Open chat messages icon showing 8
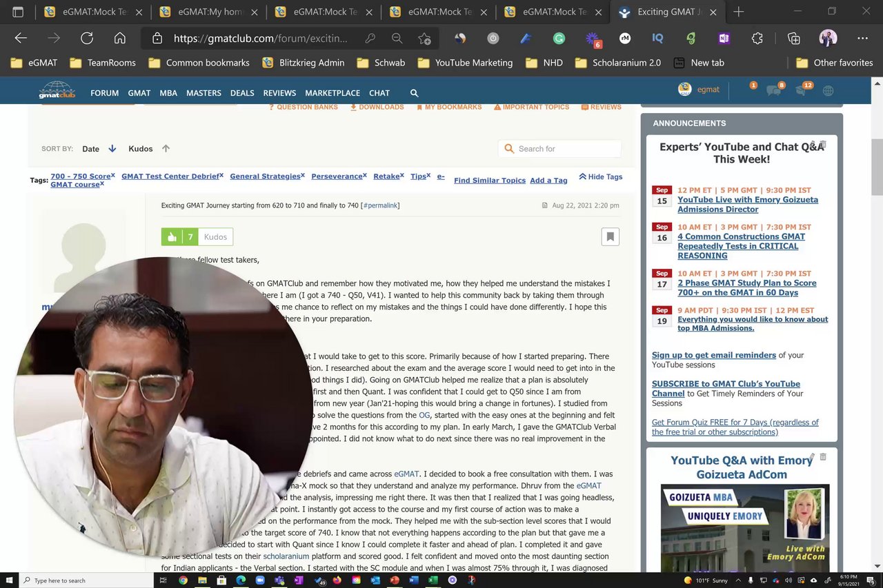The image size is (883, 588). point(775,89)
